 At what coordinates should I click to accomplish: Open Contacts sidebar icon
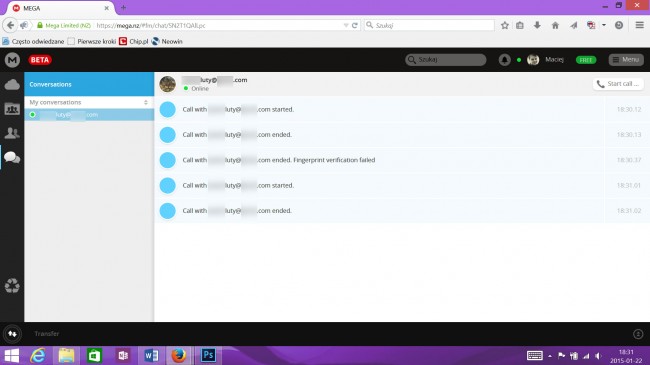point(12,133)
